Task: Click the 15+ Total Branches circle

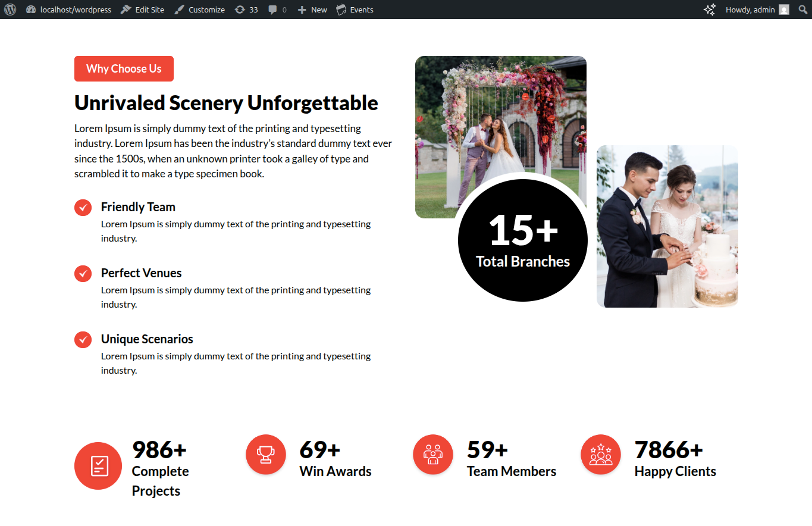Action: click(523, 240)
